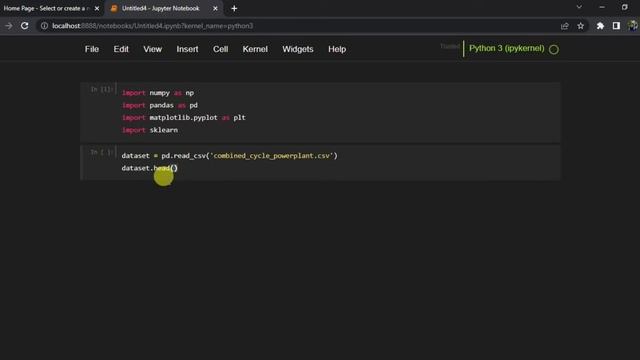Click the kernel idle circle indicator

[553, 49]
